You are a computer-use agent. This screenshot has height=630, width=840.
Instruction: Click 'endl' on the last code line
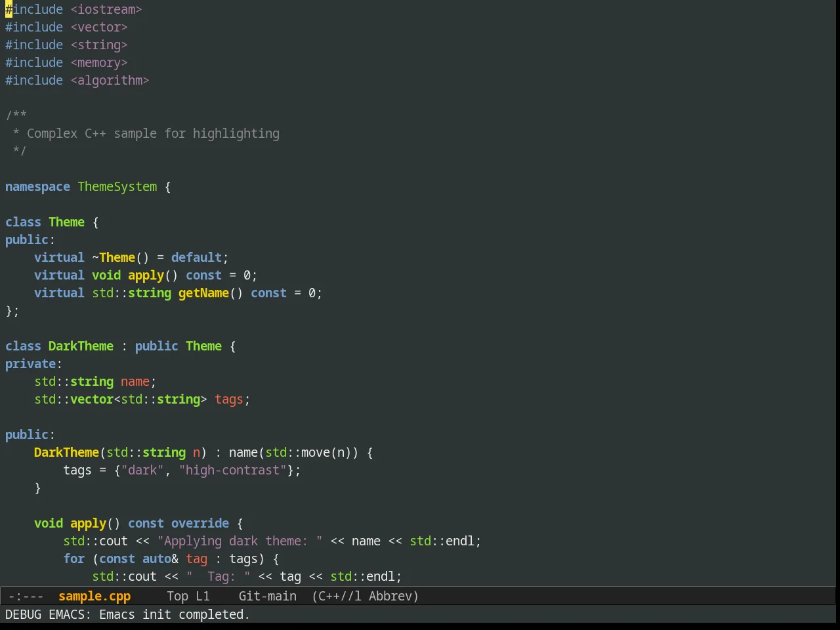[x=380, y=576]
